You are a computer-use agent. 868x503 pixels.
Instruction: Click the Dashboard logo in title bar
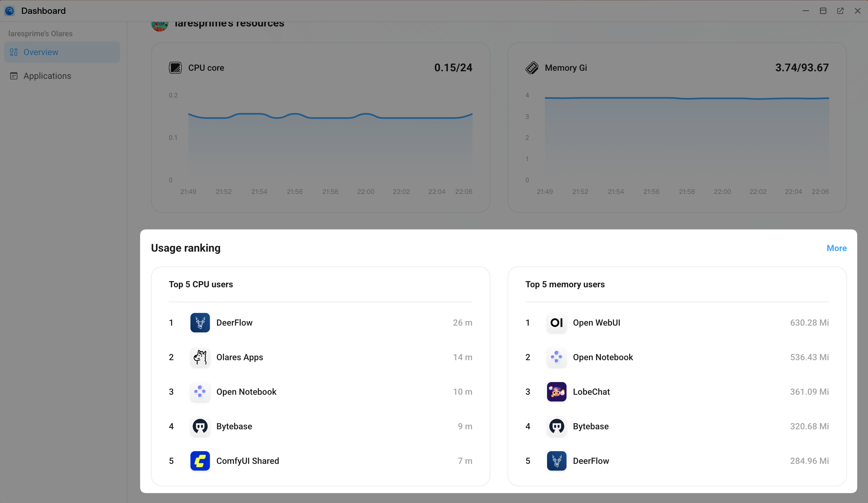coord(9,11)
